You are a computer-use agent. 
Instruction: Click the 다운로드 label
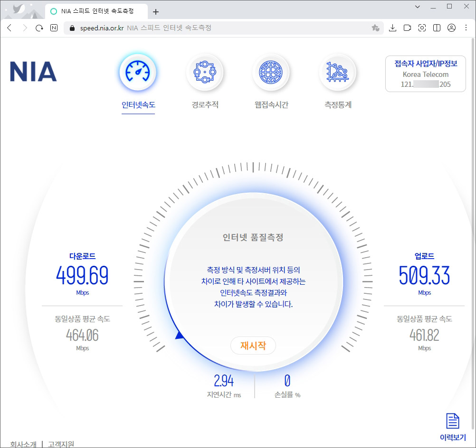point(82,256)
